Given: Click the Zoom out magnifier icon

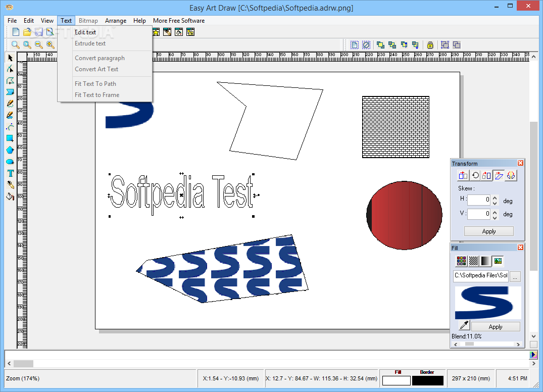Looking at the screenshot, I should point(38,44).
